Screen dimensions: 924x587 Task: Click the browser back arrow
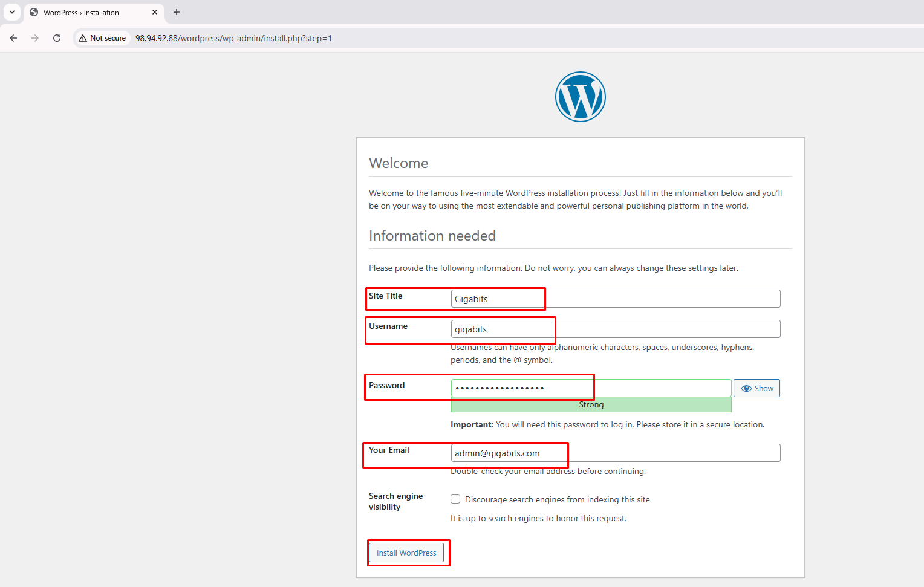point(13,38)
